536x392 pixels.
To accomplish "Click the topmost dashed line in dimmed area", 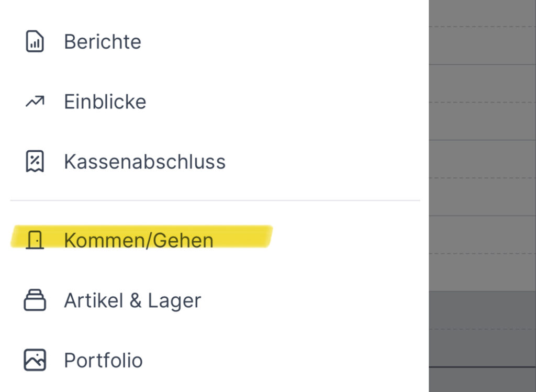I will [x=482, y=27].
